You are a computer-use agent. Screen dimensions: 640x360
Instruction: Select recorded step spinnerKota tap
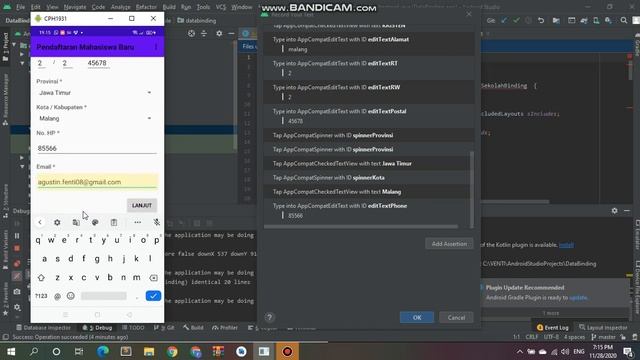367,178
